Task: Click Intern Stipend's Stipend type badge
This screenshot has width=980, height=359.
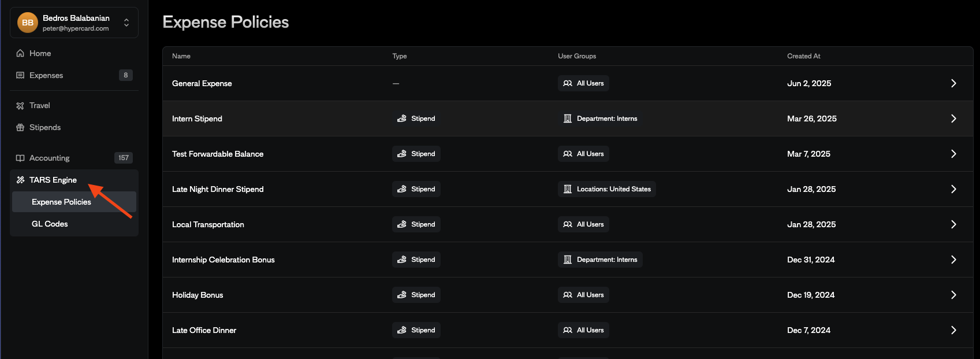Action: click(x=416, y=119)
